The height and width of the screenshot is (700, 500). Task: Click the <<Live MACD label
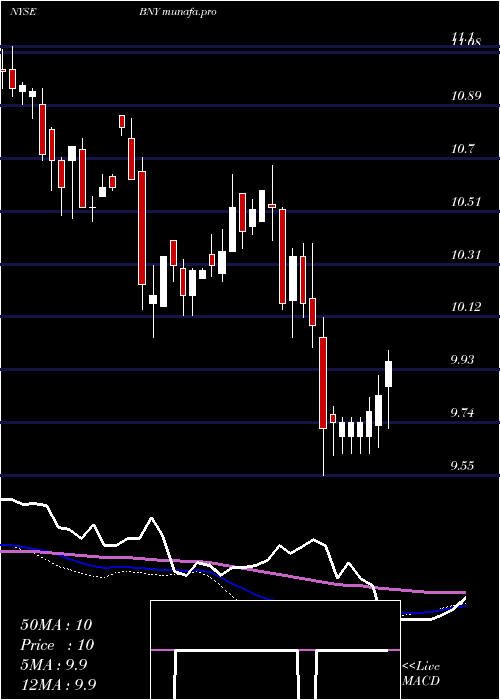click(421, 673)
